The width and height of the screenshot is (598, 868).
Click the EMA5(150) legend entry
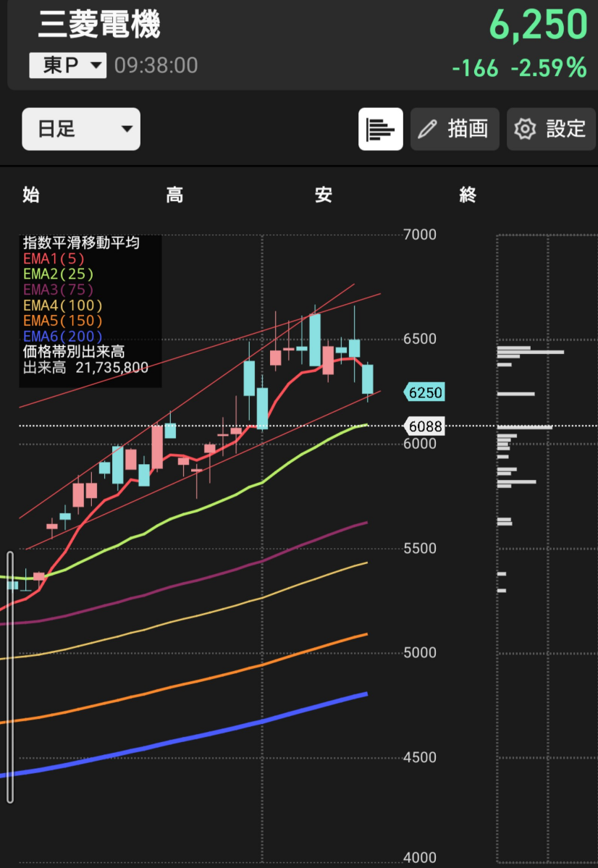coord(62,321)
